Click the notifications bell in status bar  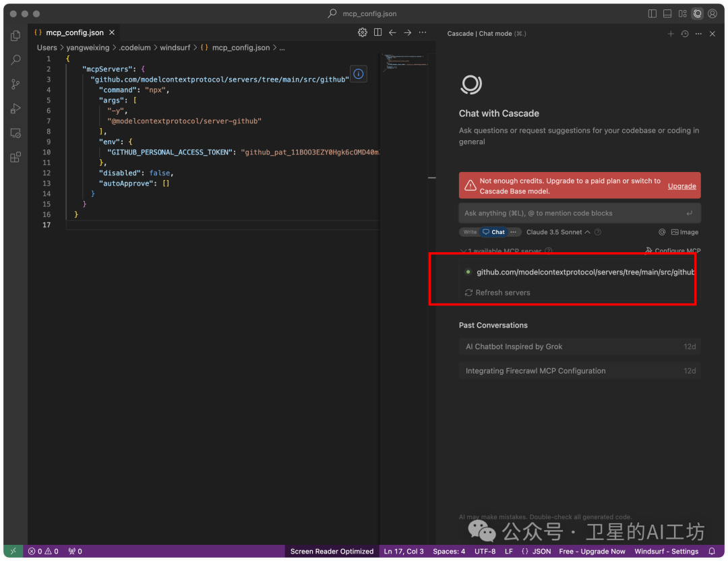712,552
